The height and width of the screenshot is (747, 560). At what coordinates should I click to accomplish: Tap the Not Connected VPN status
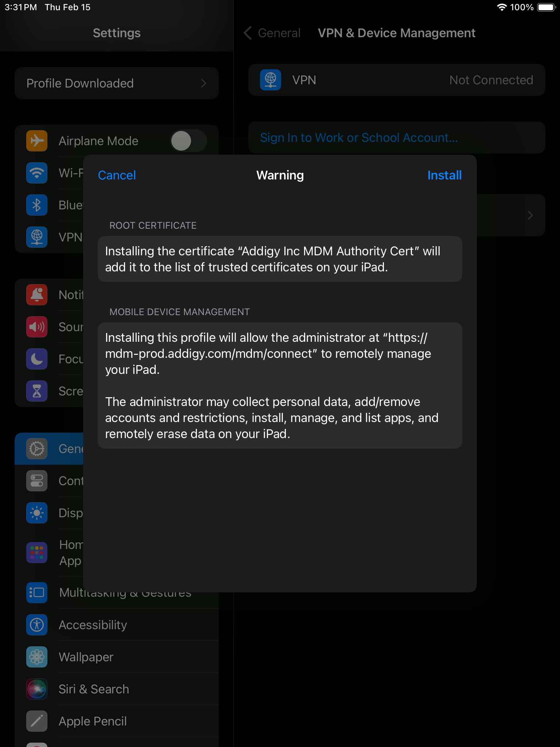point(491,80)
